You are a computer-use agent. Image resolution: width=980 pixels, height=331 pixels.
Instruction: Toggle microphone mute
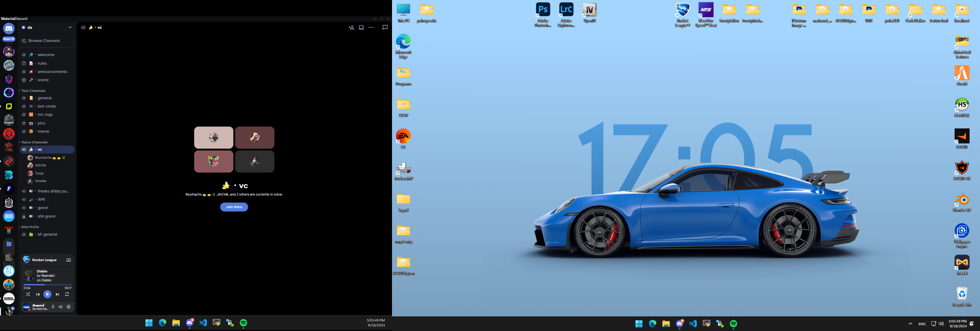[53, 307]
